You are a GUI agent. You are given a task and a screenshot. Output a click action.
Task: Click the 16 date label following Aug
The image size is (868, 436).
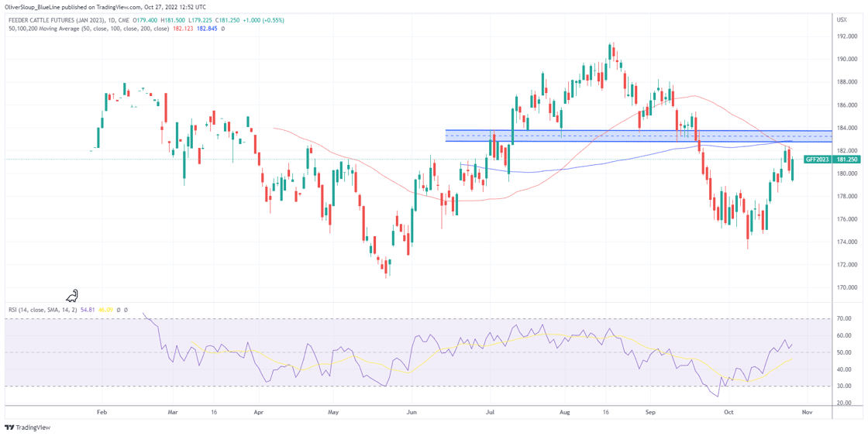pyautogui.click(x=605, y=413)
